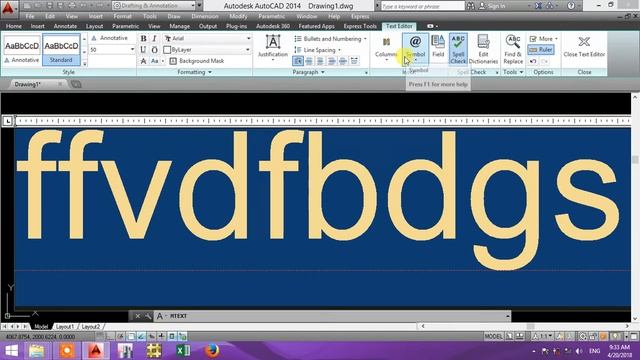Viewport: 640px width, 360px height.
Task: Open Find & Replace
Action: click(513, 49)
